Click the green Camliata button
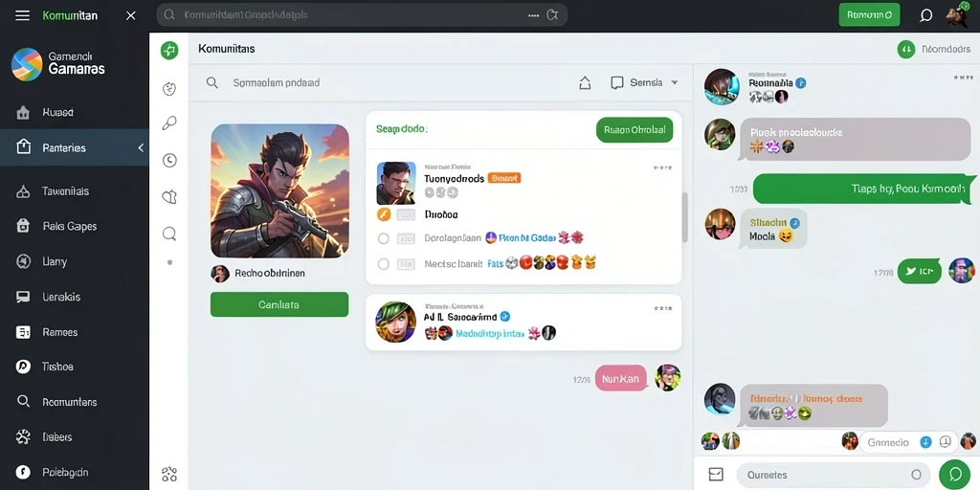The width and height of the screenshot is (980, 490). (279, 304)
